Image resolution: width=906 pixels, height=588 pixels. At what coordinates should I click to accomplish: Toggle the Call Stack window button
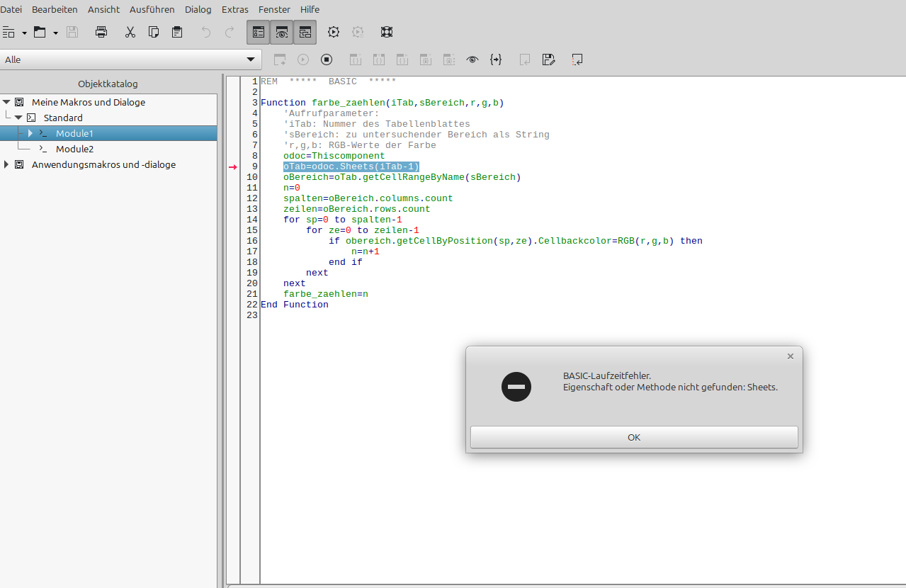(x=305, y=32)
